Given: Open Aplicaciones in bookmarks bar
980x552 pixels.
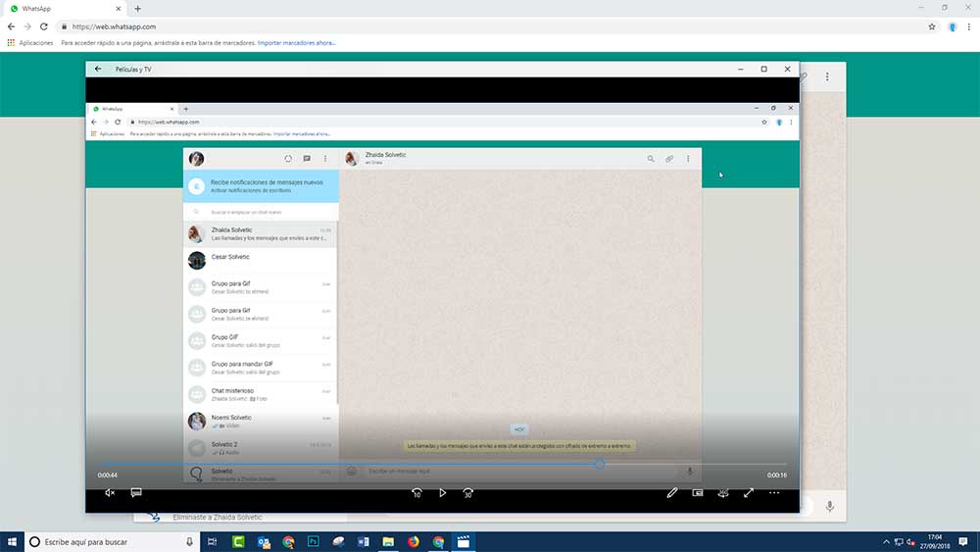Looking at the screenshot, I should tap(30, 43).
